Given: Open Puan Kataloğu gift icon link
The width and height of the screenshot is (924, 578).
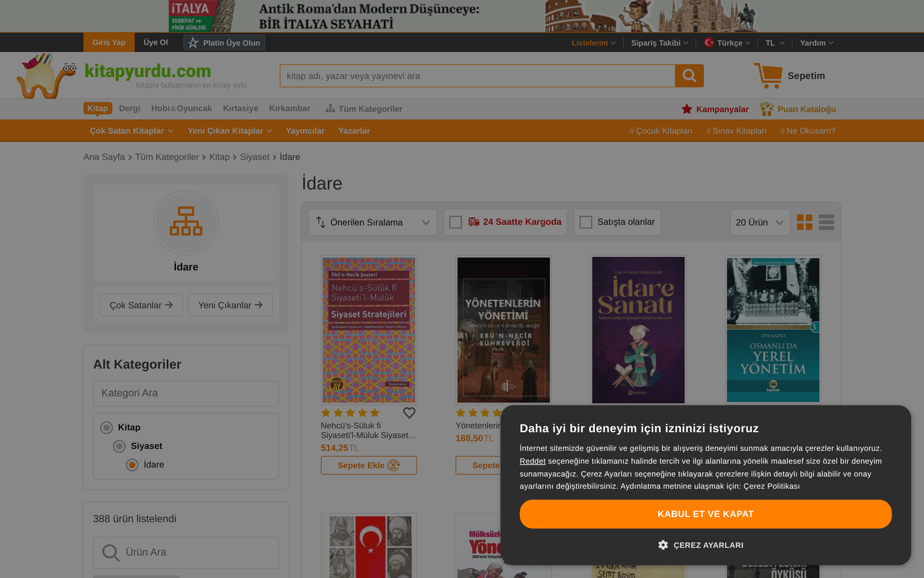Looking at the screenshot, I should coord(767,109).
